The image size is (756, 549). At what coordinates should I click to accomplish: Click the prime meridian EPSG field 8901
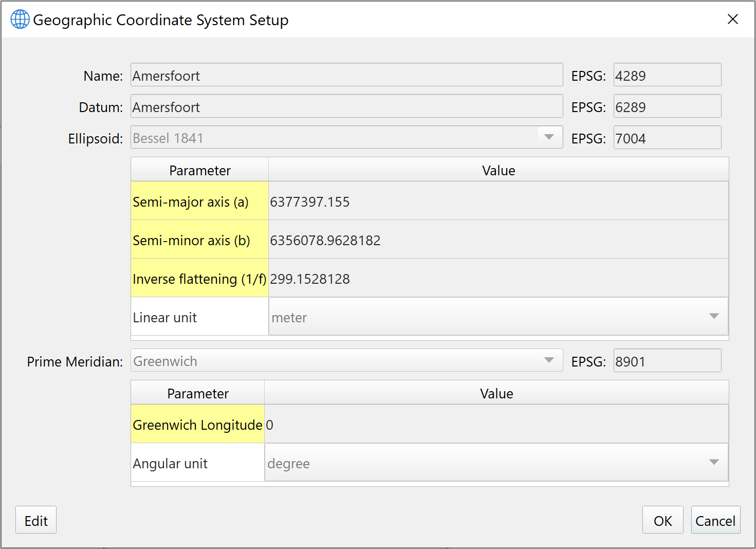[667, 361]
